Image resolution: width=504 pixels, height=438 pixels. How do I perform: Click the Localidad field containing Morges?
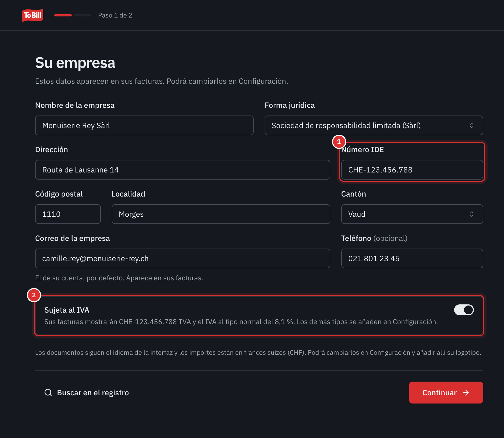coord(221,214)
